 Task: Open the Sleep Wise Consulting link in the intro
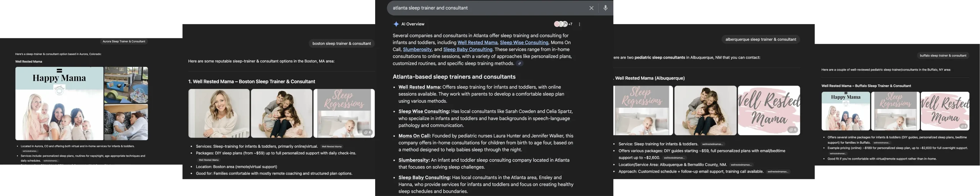[x=524, y=42]
